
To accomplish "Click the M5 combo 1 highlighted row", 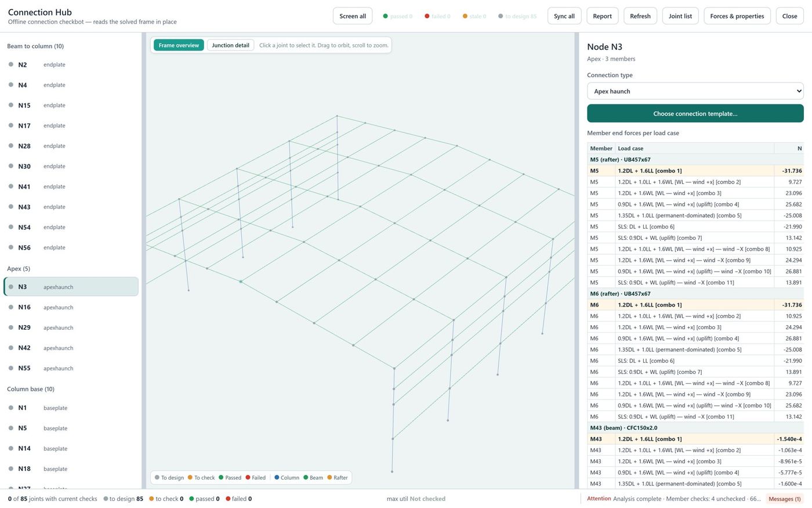I will [696, 171].
